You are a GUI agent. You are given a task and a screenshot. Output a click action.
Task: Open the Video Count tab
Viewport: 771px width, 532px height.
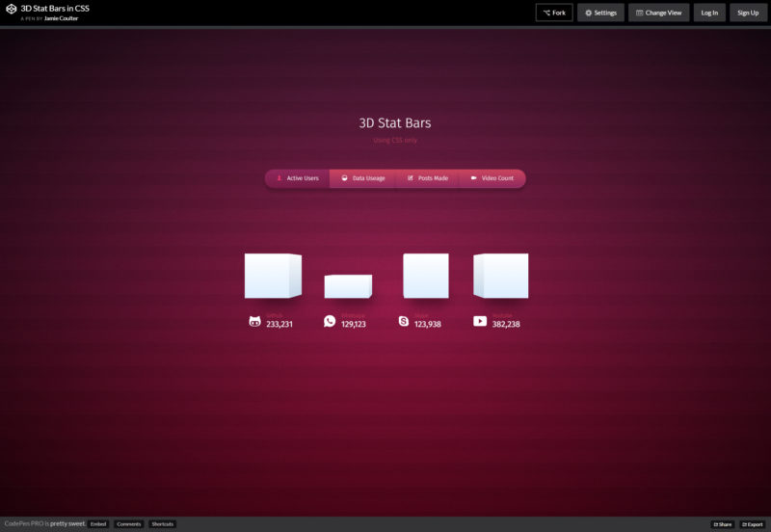492,178
